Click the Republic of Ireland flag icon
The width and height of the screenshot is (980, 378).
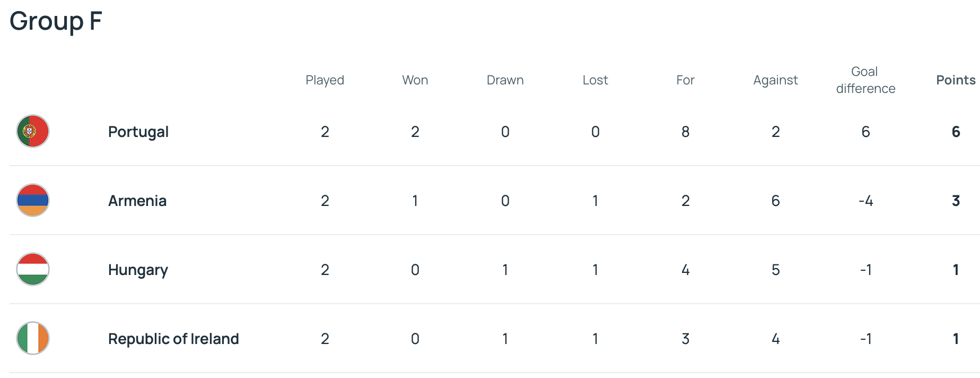tap(33, 338)
